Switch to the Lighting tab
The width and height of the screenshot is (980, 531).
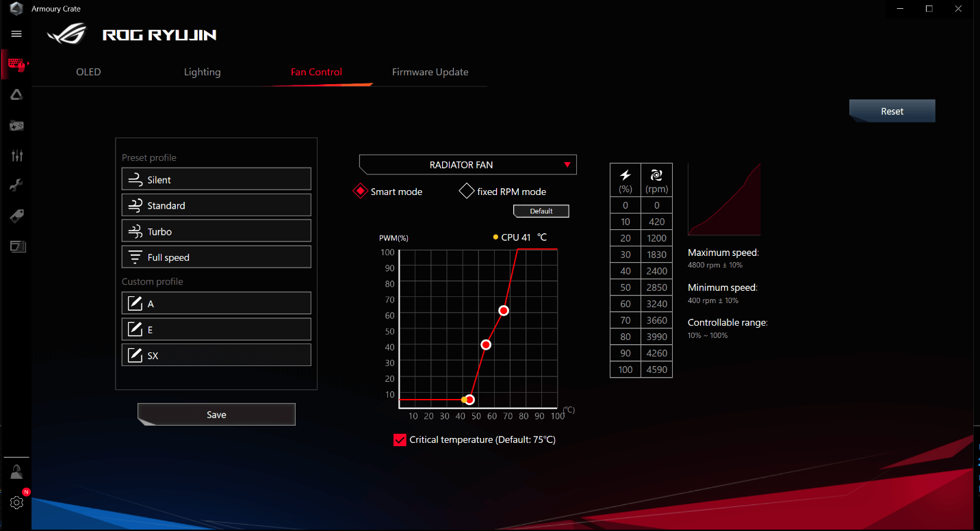pyautogui.click(x=202, y=72)
